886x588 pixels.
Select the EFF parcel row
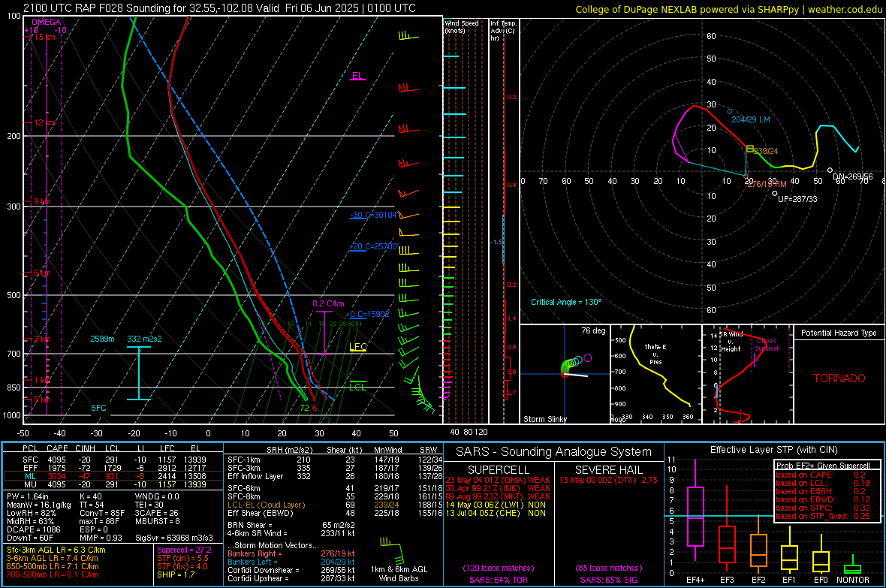113,468
